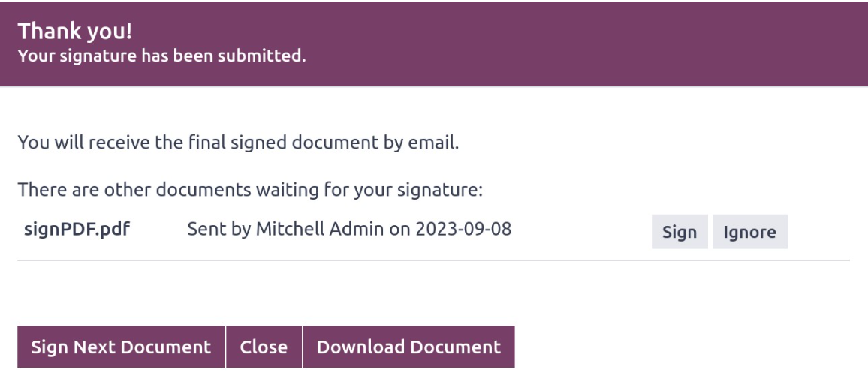Close the signature confirmation dialog
The image size is (868, 385).
[x=264, y=347]
